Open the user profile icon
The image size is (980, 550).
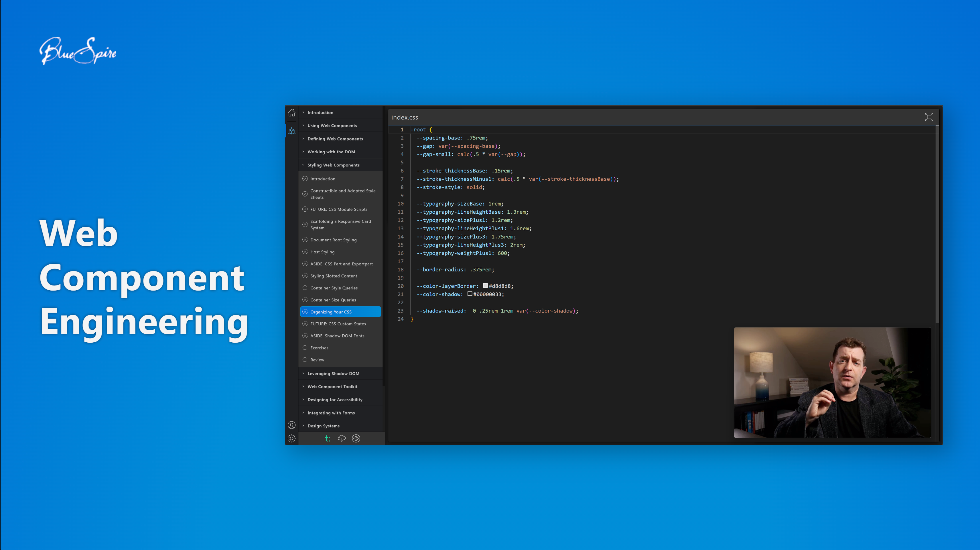point(291,425)
